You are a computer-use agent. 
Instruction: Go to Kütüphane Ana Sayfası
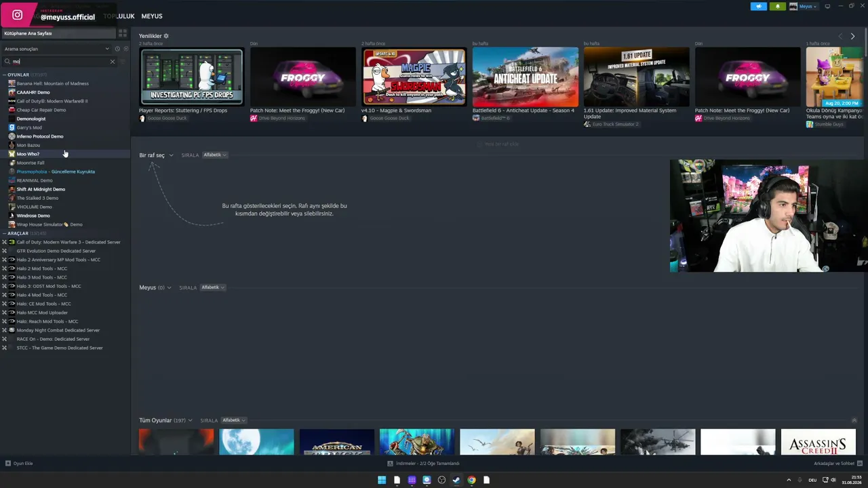58,33
